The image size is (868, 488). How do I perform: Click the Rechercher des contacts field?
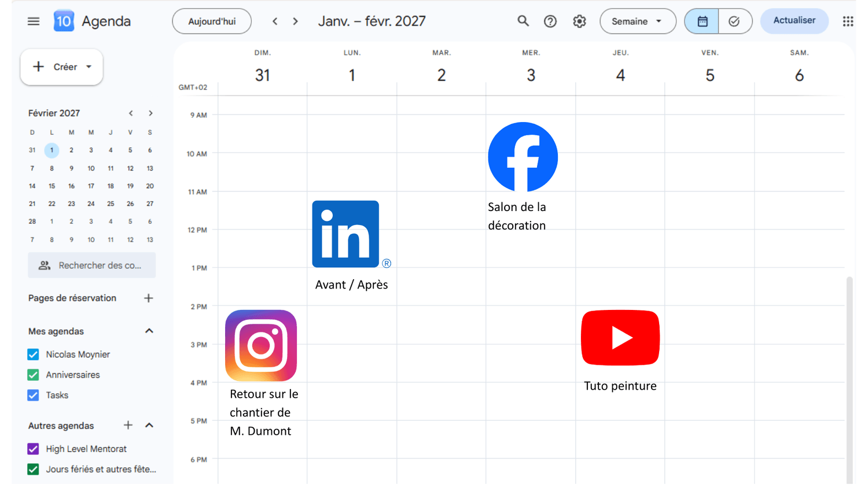(x=92, y=265)
